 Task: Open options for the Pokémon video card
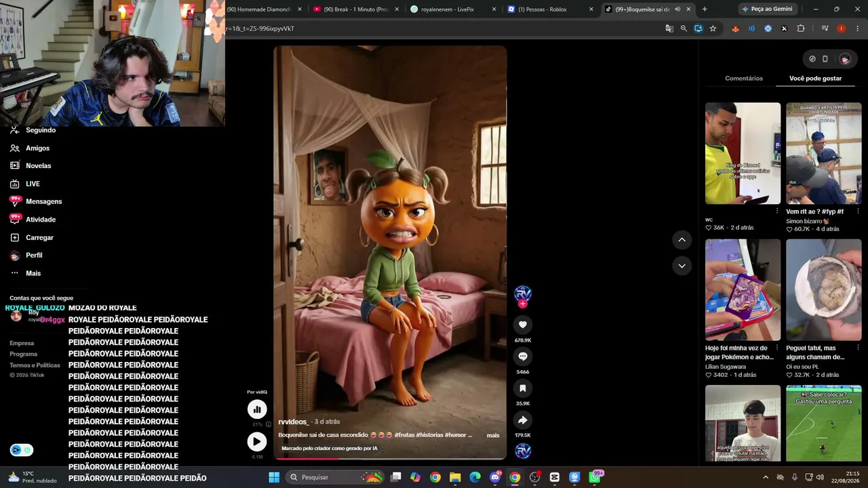tap(777, 348)
